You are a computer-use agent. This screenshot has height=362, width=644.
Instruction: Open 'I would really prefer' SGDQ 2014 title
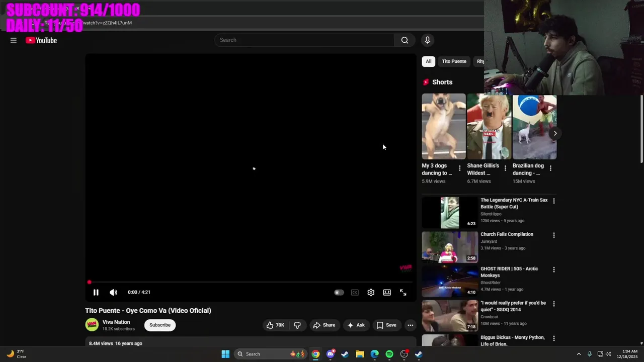[x=513, y=306]
